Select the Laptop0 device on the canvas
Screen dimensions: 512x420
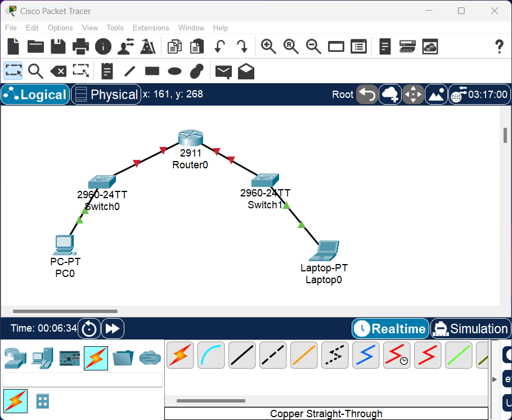(x=324, y=251)
